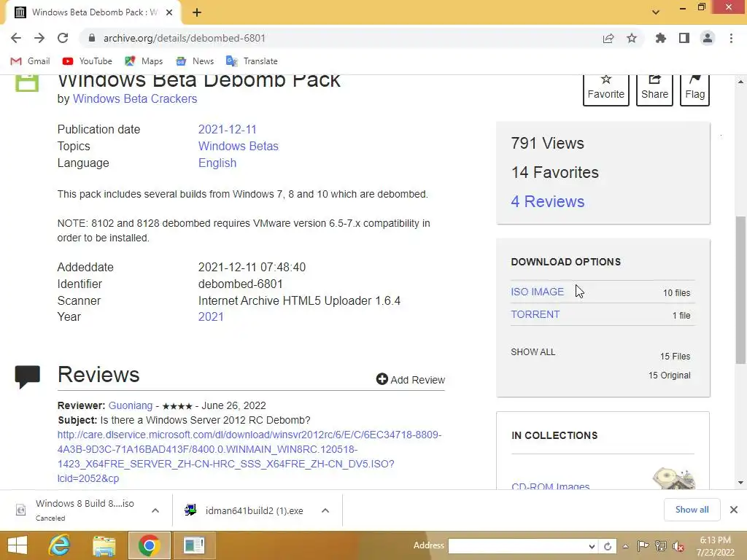Open Chrome profile avatar
Screen dimensions: 747x560
(x=708, y=38)
